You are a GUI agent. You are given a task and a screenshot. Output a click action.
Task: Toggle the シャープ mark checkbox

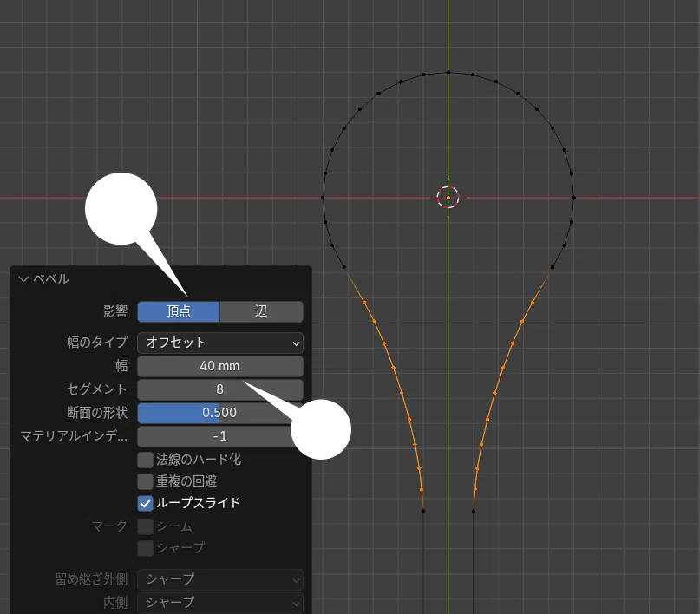(145, 548)
